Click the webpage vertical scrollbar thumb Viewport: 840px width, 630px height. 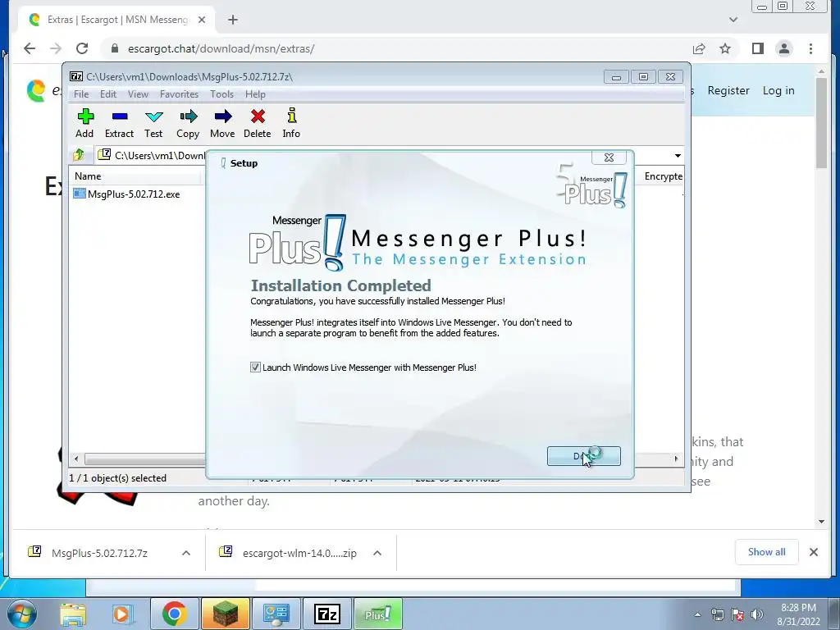[821, 123]
